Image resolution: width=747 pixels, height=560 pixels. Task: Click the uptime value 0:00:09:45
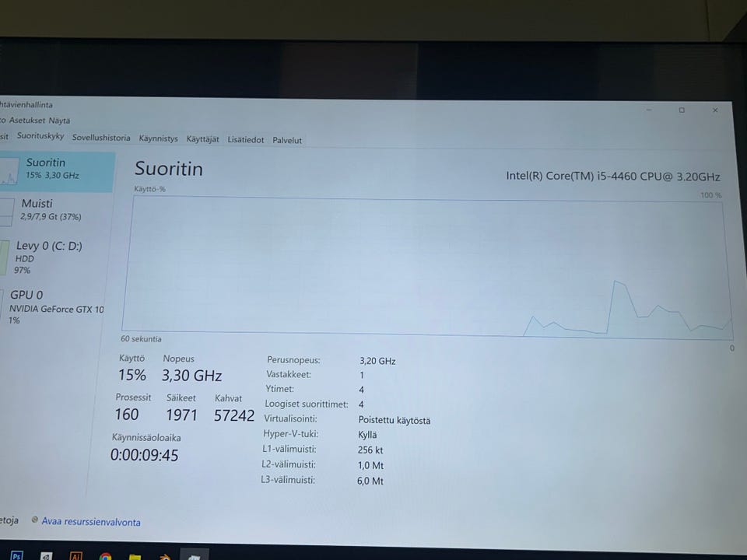[145, 455]
